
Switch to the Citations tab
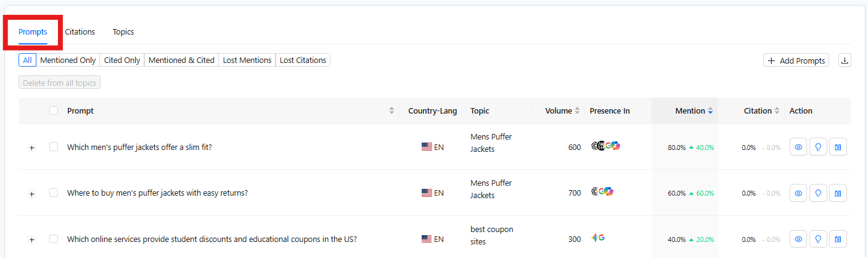80,32
